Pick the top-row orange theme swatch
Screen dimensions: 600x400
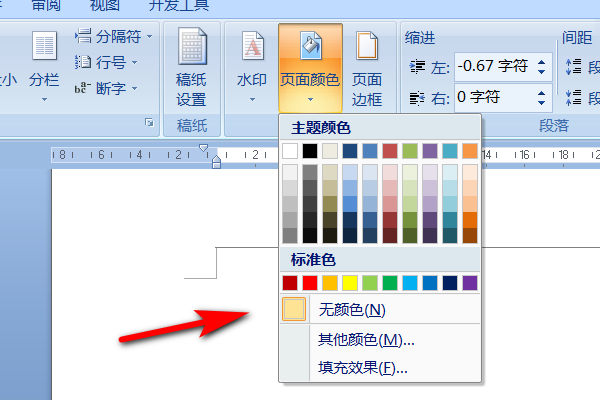(470, 151)
